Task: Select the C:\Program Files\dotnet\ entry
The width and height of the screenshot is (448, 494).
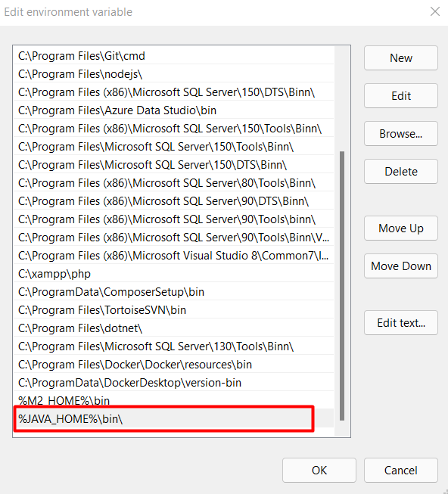Action: [173, 328]
